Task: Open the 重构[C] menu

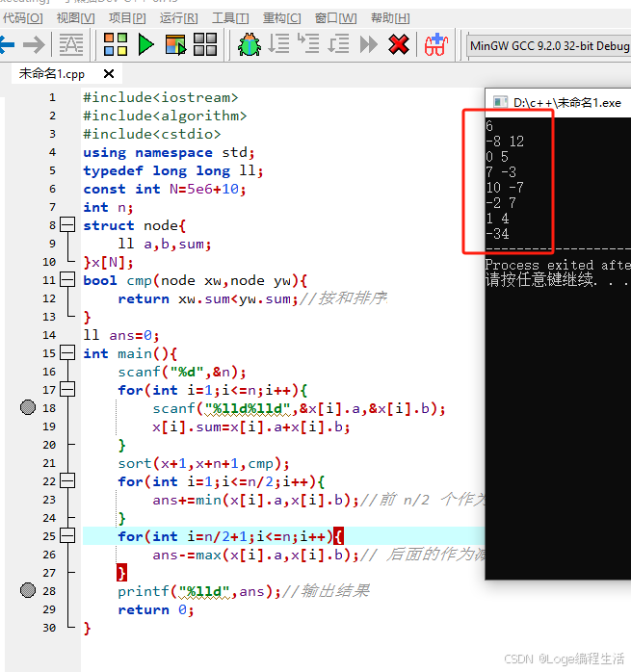Action: coord(282,18)
